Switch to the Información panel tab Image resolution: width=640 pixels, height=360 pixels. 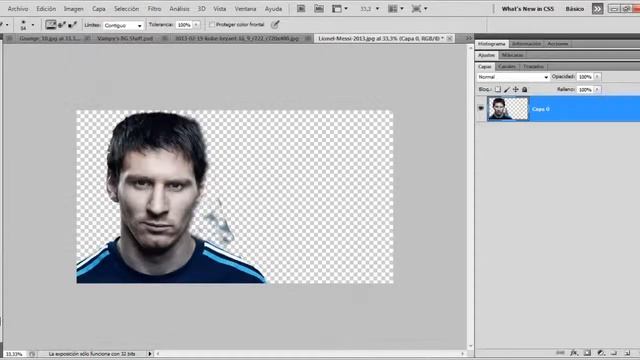(x=526, y=44)
